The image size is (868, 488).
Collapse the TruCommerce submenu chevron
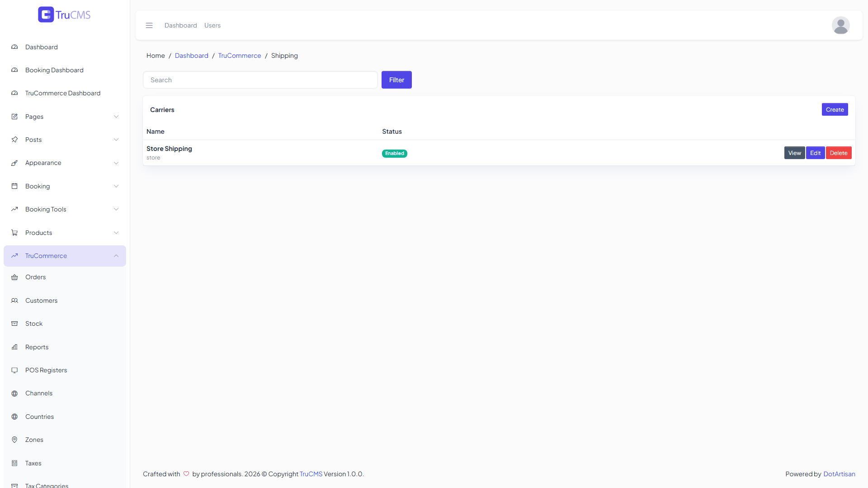116,256
